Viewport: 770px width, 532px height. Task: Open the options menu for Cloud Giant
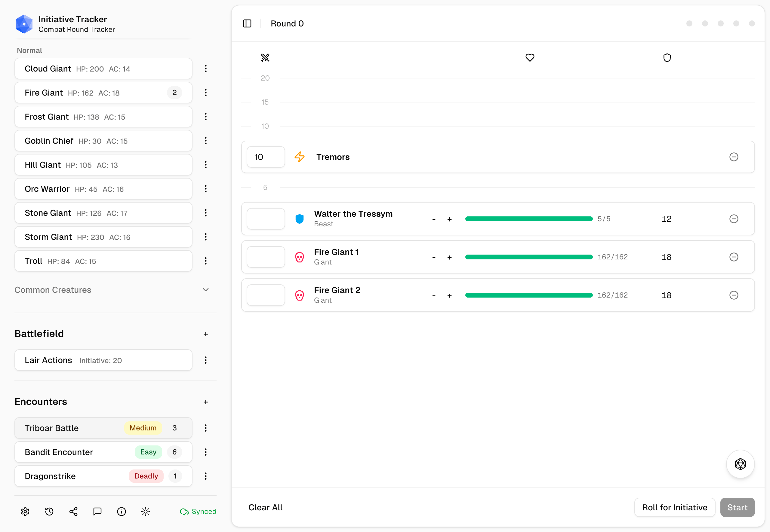click(206, 69)
